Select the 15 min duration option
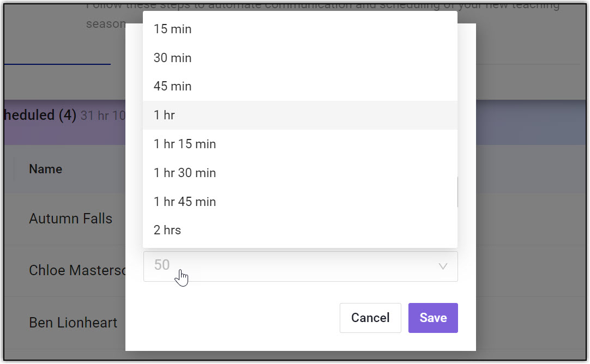590x364 pixels. coord(173,29)
